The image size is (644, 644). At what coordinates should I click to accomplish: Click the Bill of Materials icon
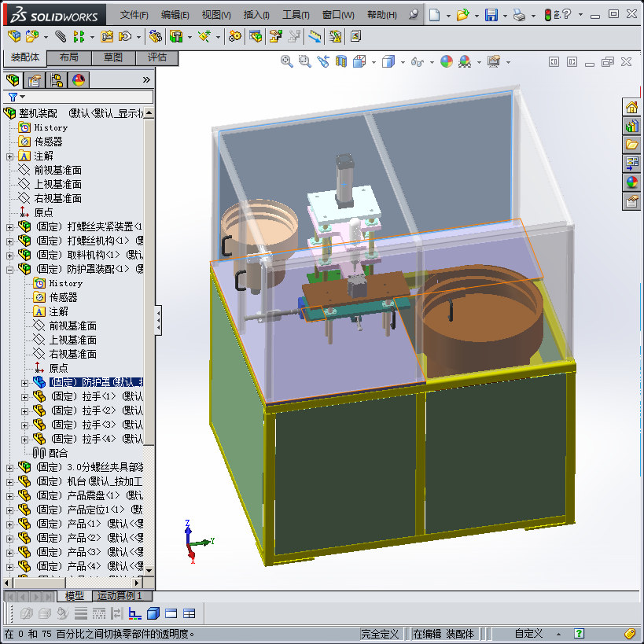point(255,36)
